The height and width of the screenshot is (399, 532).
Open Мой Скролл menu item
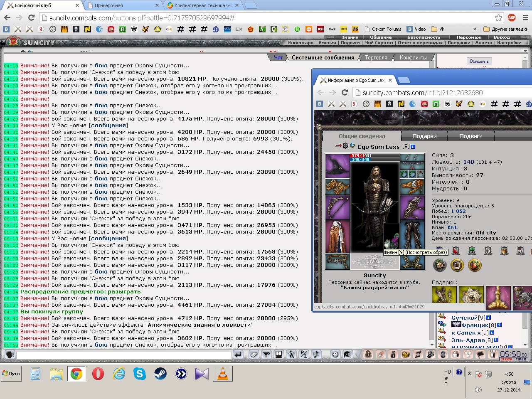[x=378, y=42]
